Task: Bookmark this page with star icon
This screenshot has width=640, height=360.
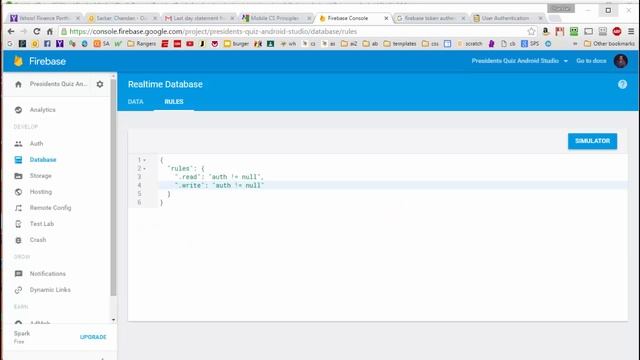Action: tap(531, 31)
